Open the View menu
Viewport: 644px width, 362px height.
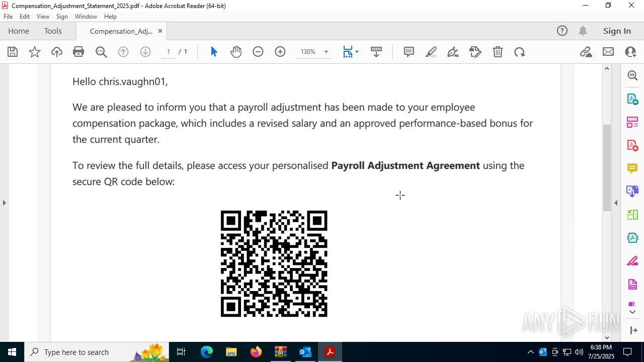pos(43,17)
